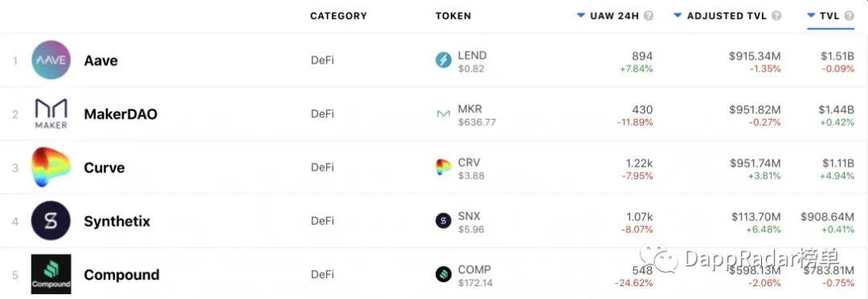The height and width of the screenshot is (299, 868).
Task: Open the Aave logo icon
Action: click(51, 59)
